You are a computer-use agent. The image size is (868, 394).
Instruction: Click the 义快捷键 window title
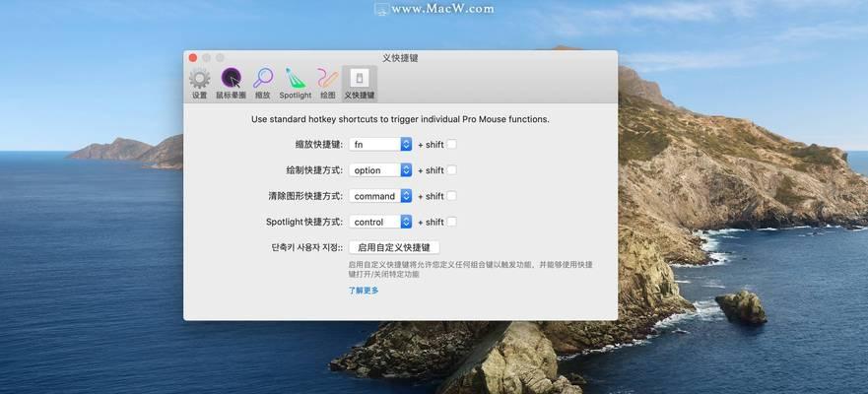point(400,57)
